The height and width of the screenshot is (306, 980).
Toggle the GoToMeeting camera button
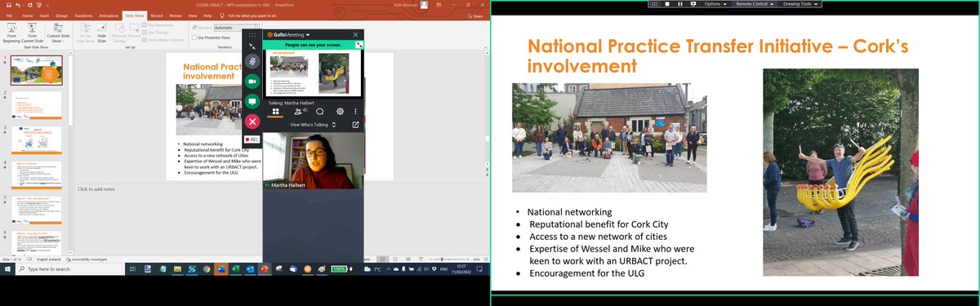(x=252, y=82)
